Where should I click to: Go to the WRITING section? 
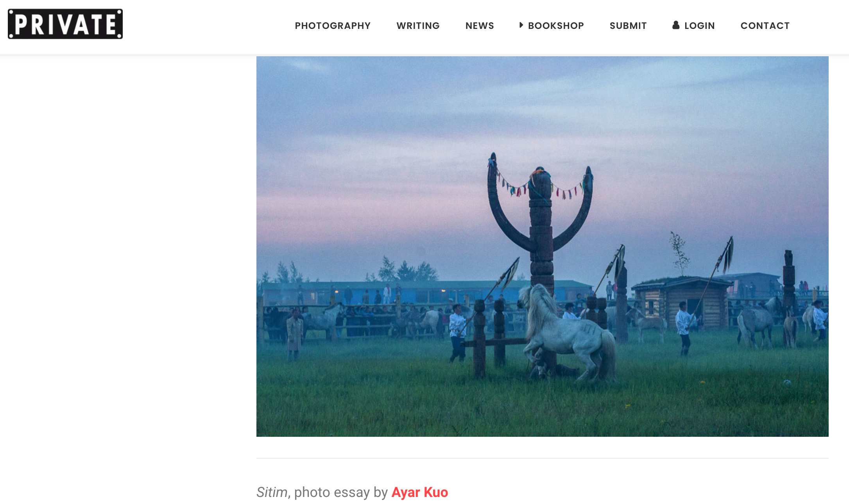point(418,26)
